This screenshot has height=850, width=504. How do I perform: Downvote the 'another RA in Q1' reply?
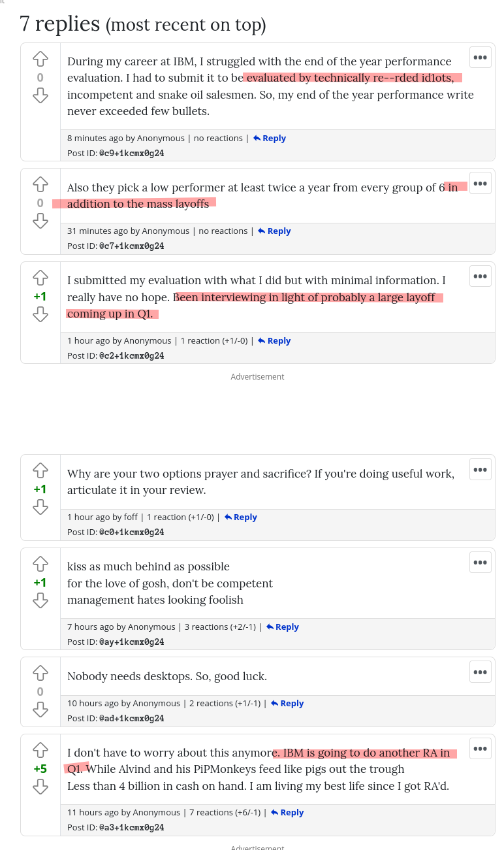[x=40, y=787]
